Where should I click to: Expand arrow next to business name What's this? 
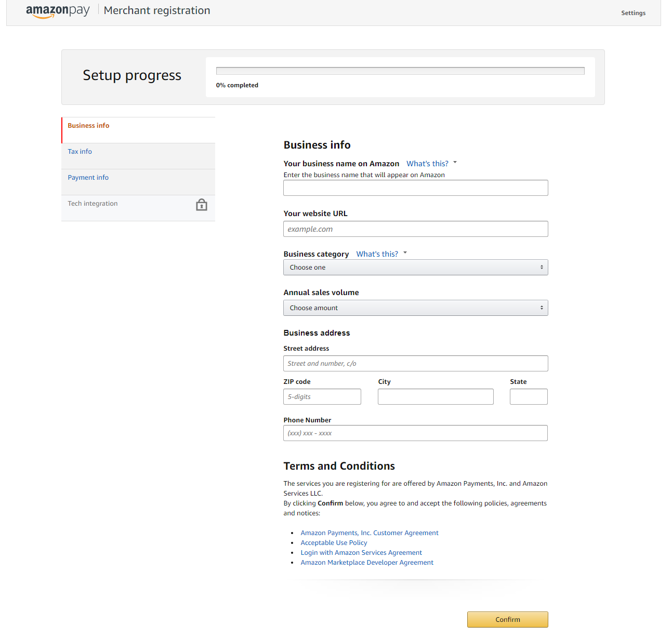(x=455, y=163)
